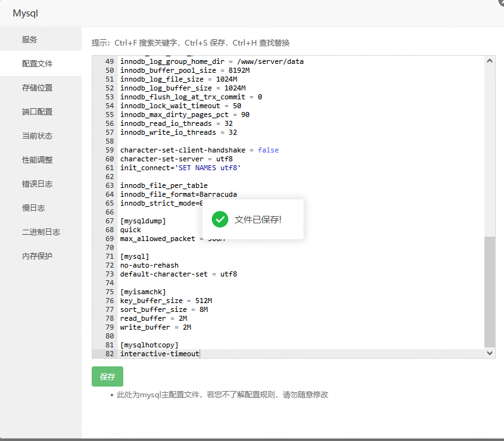Screen dimensions: 504x441
Task: Click the init_connect='SET NAMES utf8' line
Action: [x=180, y=168]
